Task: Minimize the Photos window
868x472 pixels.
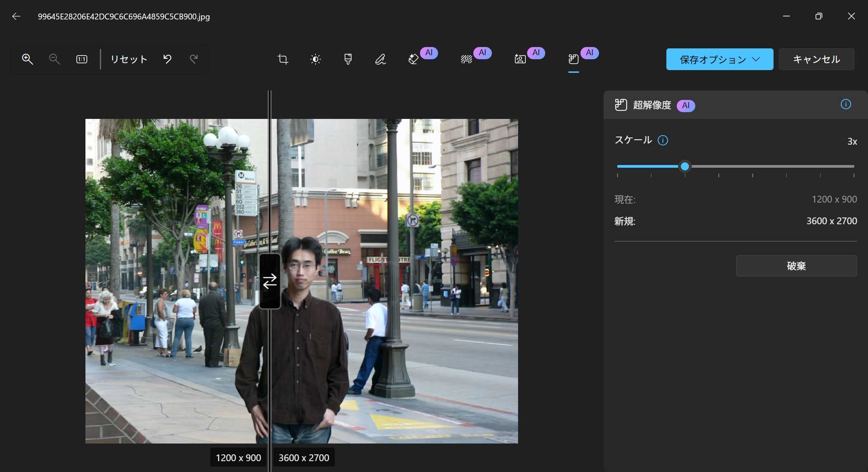Action: point(786,16)
